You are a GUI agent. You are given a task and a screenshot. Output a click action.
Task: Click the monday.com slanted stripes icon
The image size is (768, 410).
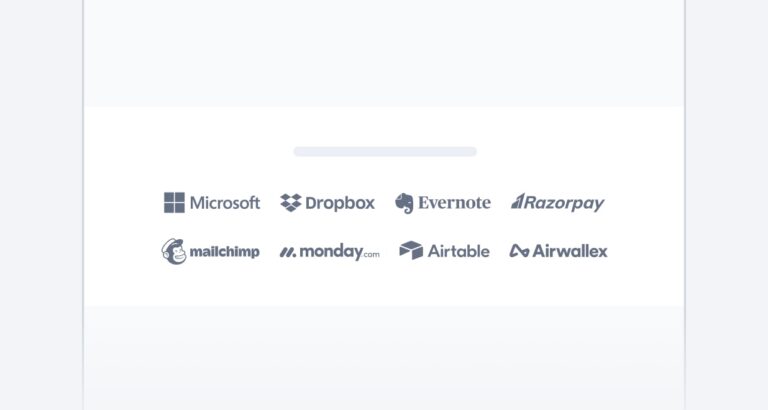pyautogui.click(x=288, y=252)
